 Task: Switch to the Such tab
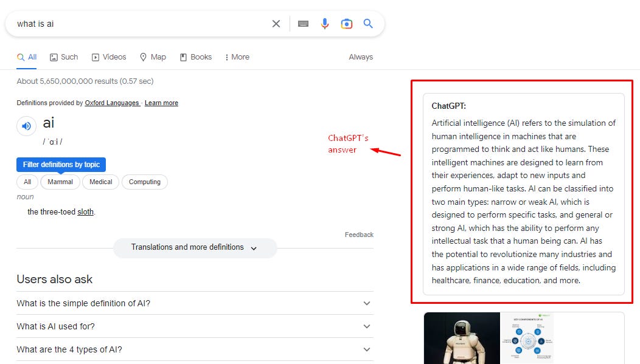64,57
